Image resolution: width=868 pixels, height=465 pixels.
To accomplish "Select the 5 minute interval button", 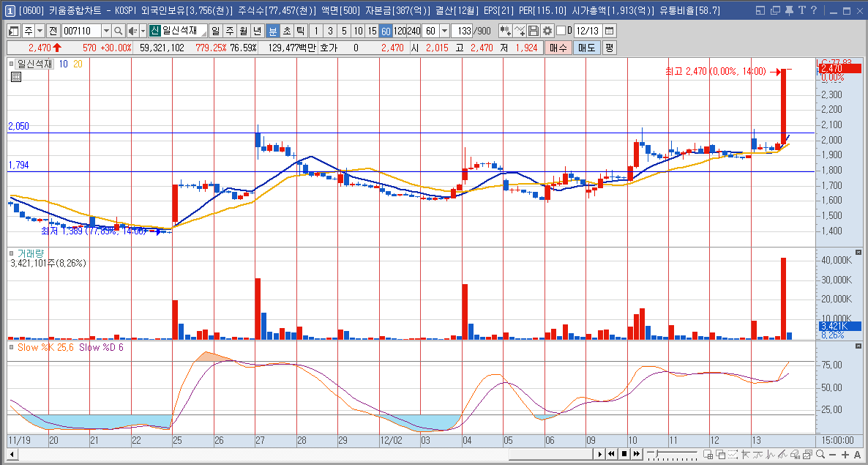I will pos(344,31).
